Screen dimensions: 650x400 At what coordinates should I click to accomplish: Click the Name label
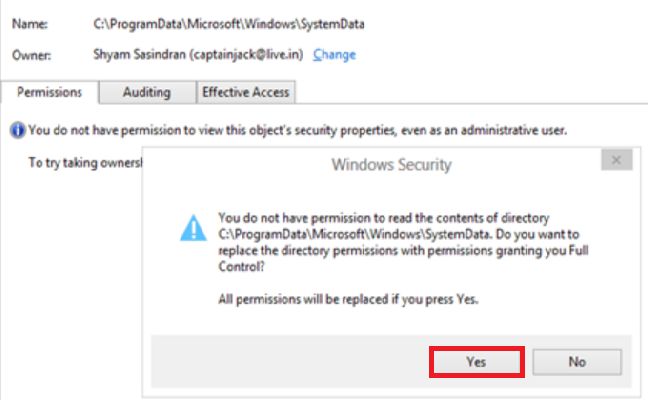click(x=31, y=20)
